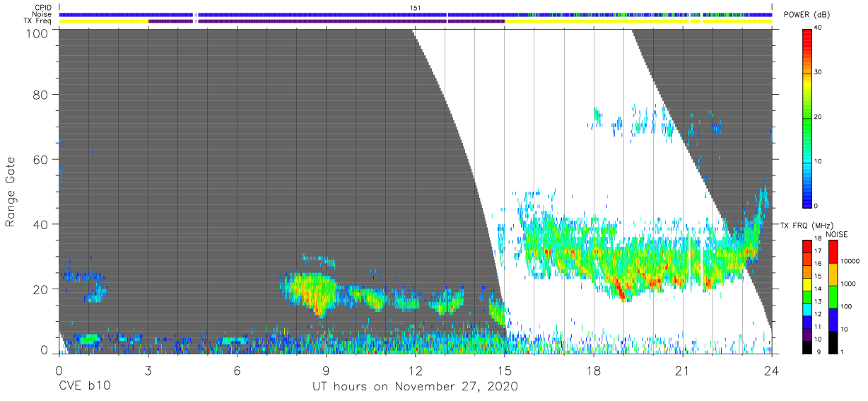Screen dimensions: 868x401
Task: Click the '24' hour tick on the UT axis
Action: [772, 370]
